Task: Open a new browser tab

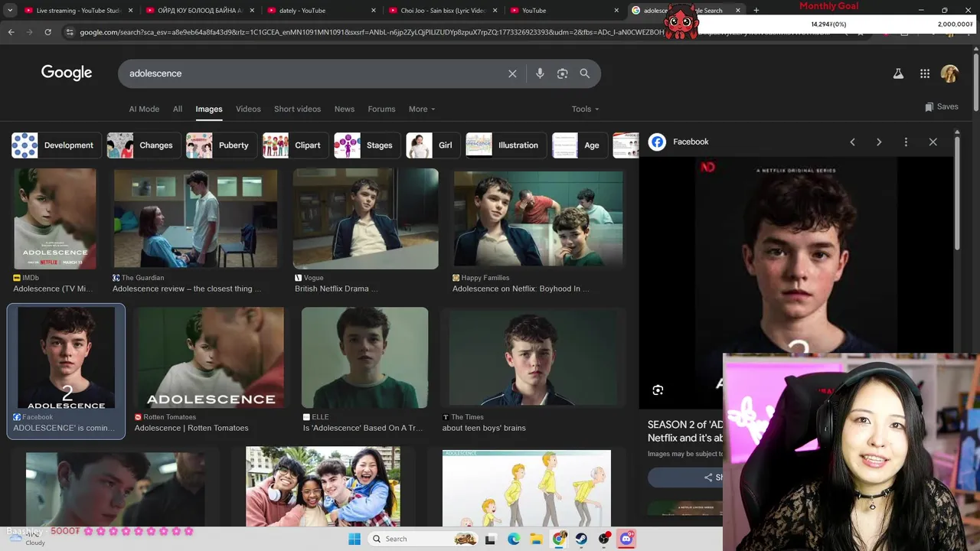Action: [x=756, y=11]
